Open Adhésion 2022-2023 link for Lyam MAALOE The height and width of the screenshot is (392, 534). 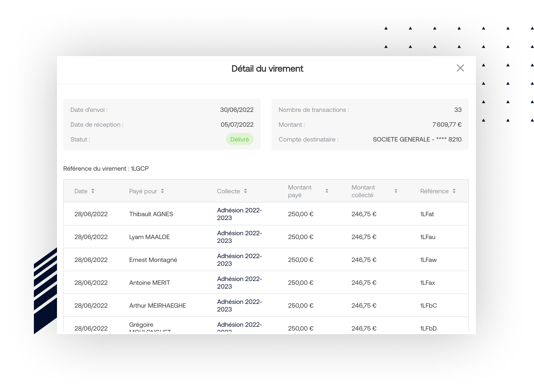point(239,237)
